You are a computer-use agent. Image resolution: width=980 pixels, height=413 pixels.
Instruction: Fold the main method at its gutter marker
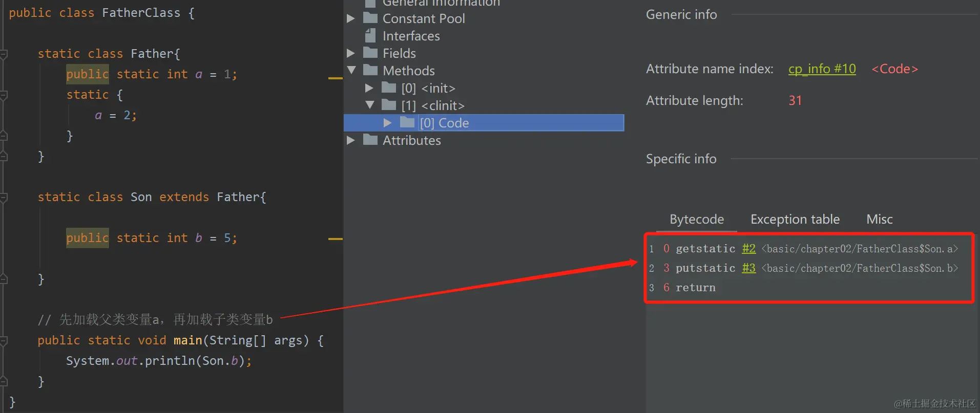point(4,340)
